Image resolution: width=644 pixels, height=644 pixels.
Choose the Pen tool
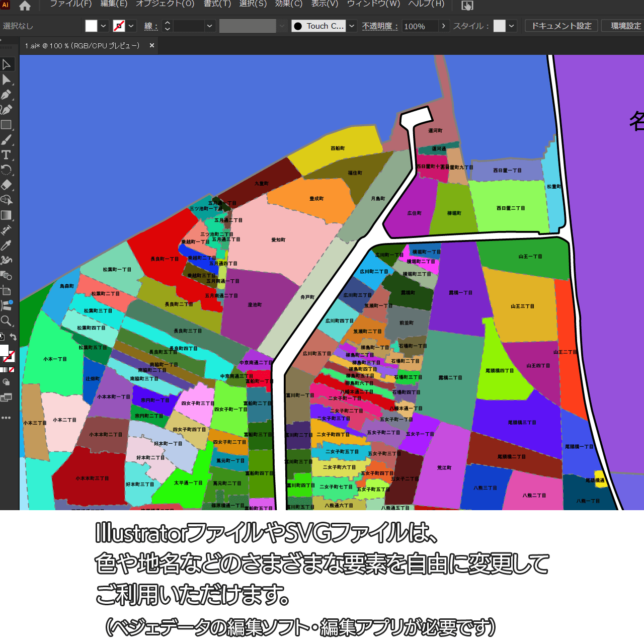pyautogui.click(x=7, y=95)
